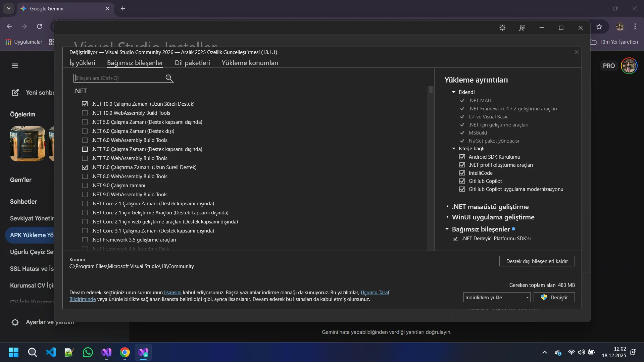Expand WinUI uygulama geliştirme details
The width and height of the screenshot is (644, 362).
tap(447, 217)
